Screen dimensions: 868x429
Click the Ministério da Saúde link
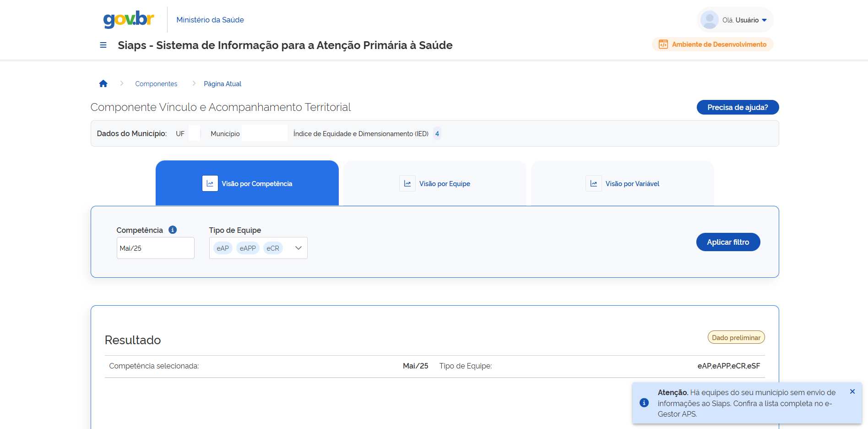(210, 20)
